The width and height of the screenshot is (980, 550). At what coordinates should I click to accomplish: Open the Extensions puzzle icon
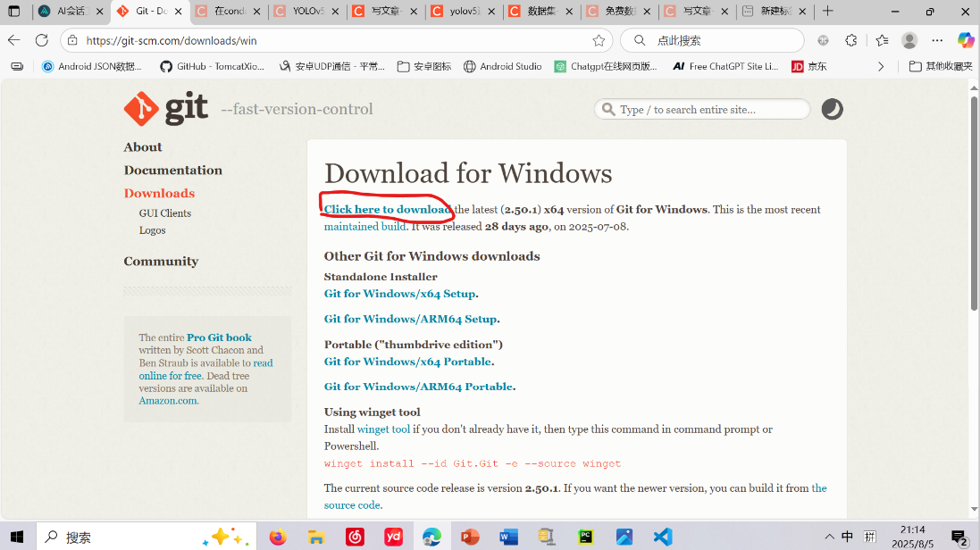point(850,41)
